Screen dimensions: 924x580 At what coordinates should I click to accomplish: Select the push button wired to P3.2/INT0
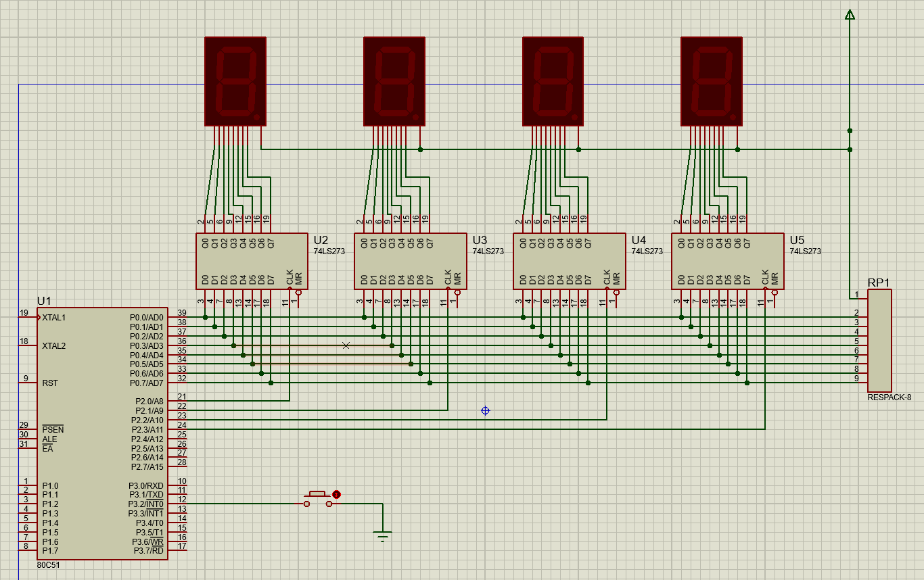(x=318, y=499)
